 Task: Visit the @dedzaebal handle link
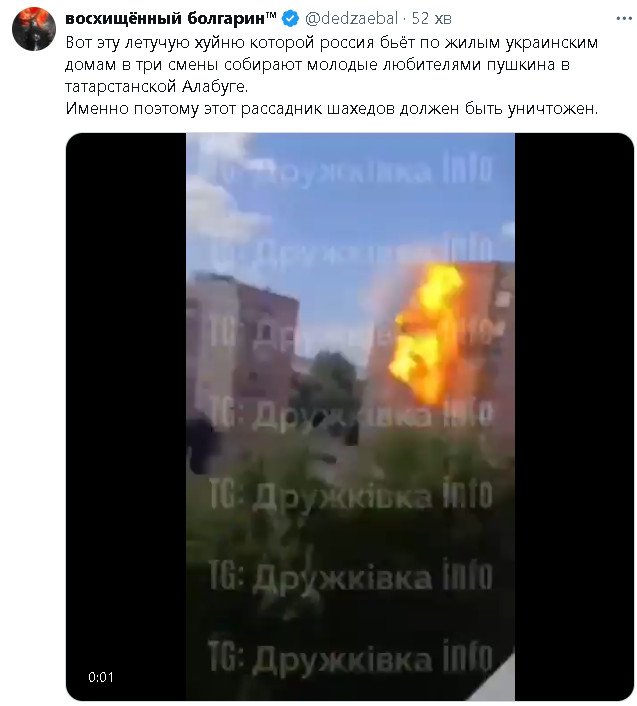click(352, 18)
